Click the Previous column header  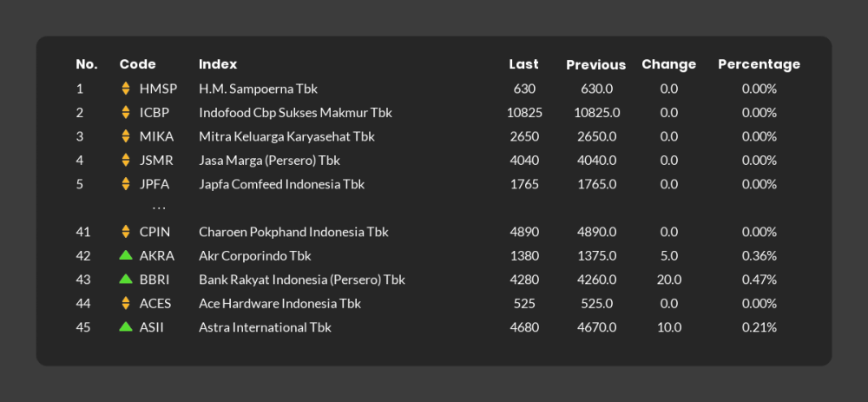(x=595, y=65)
